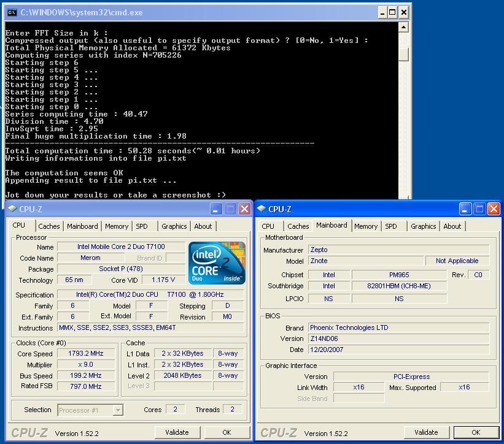Screen dimensions: 504x444
Task: Maximize the cmd.exe window
Action: click(392, 12)
